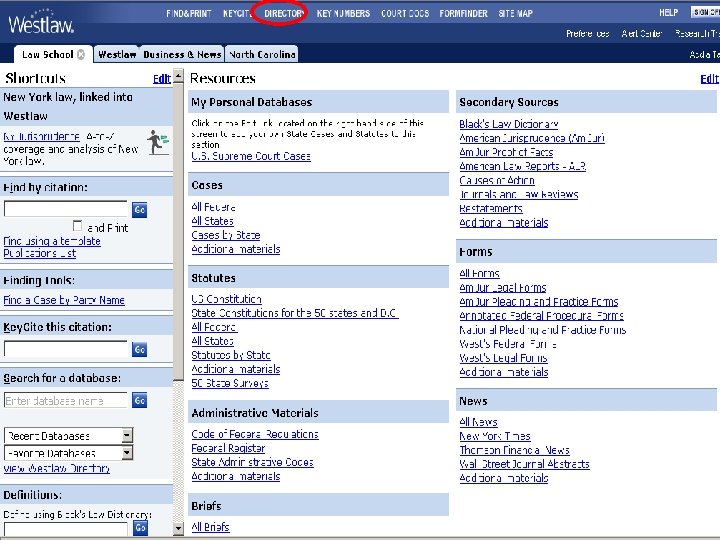Open Preferences link
Viewport: 720px width, 540px height.
click(588, 34)
